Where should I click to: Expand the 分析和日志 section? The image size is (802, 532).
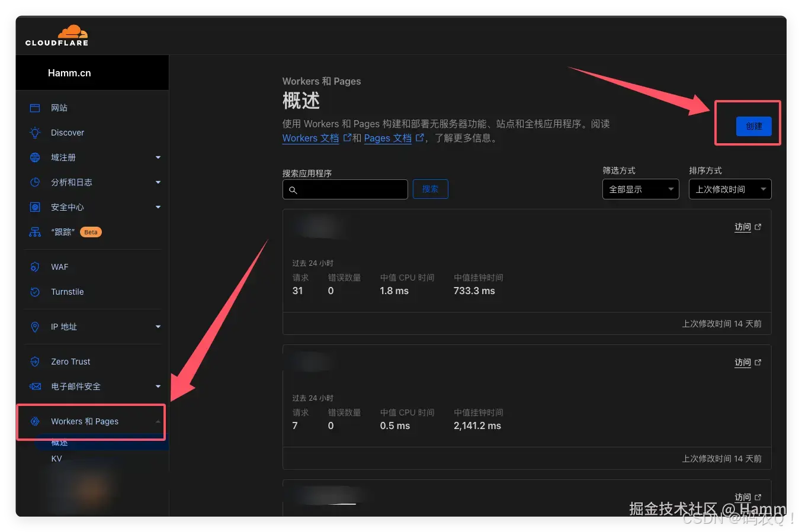[x=158, y=182]
